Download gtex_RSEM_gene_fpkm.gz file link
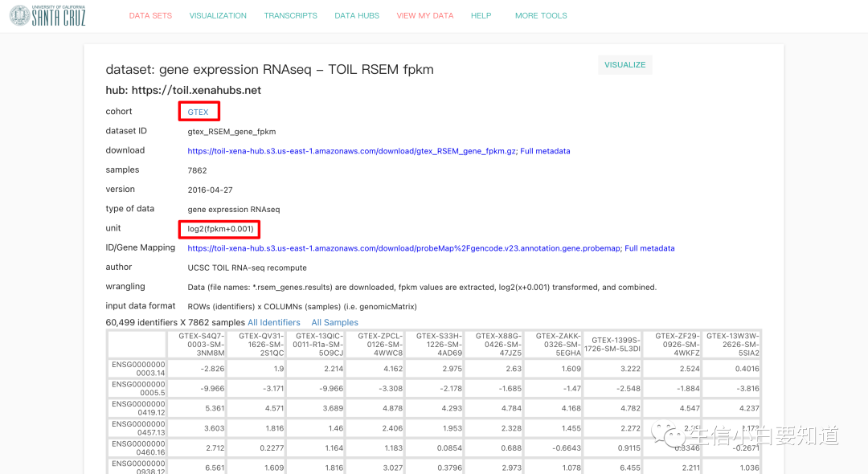 [353, 151]
